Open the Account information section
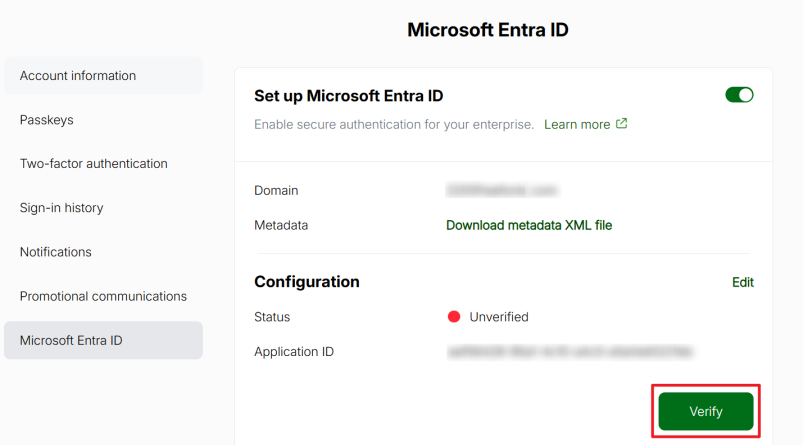 click(78, 76)
